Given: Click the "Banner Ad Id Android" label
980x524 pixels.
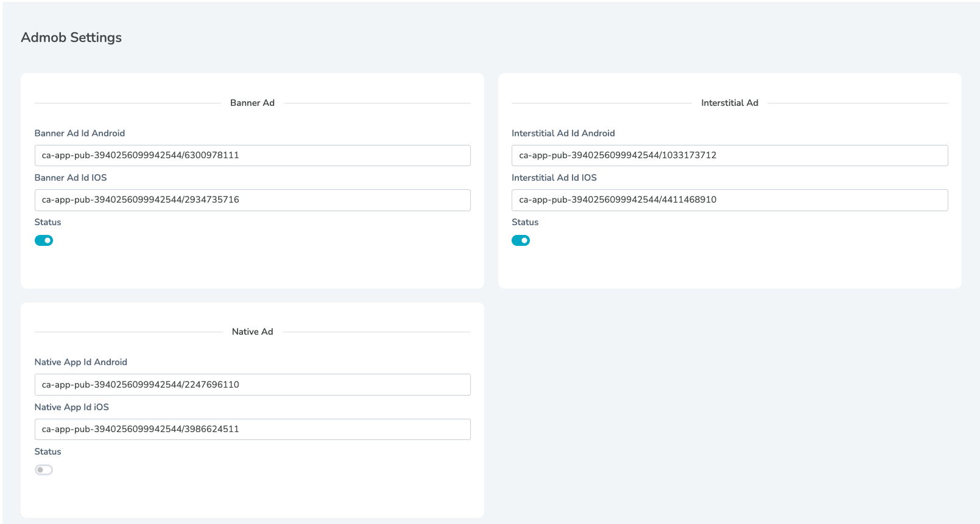Looking at the screenshot, I should (x=80, y=133).
